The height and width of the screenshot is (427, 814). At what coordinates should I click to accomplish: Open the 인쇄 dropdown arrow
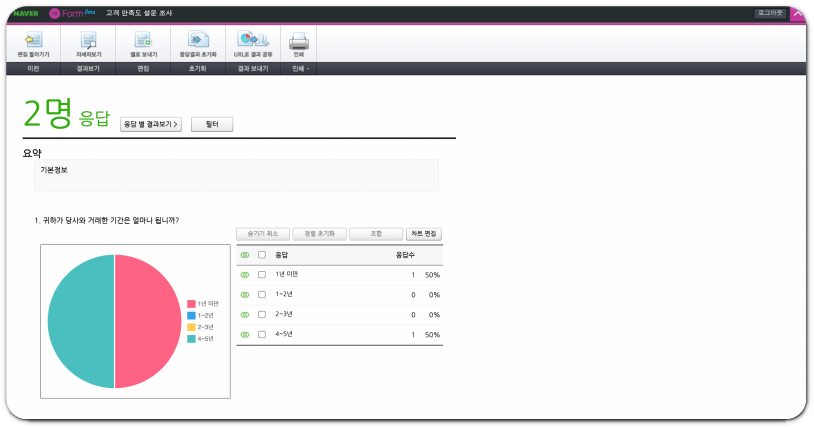point(307,69)
